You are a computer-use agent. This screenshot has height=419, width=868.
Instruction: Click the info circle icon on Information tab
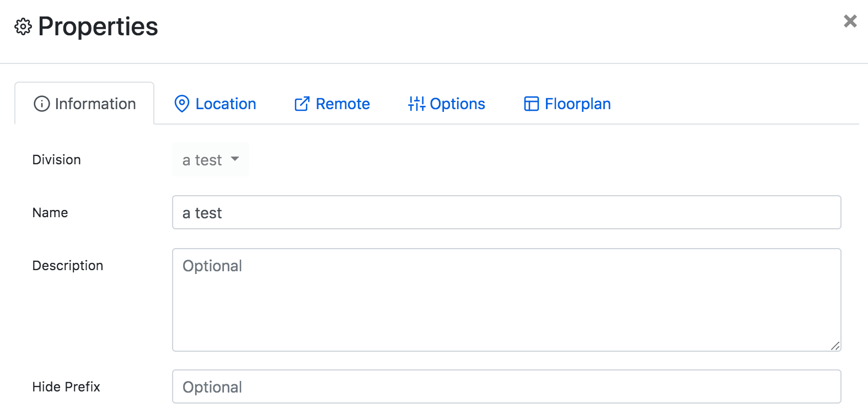[41, 104]
